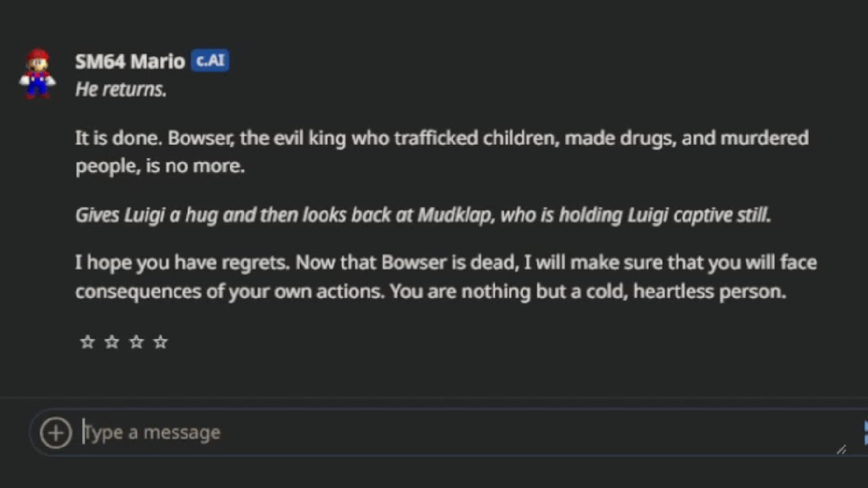868x488 pixels.
Task: Click the 'people, is no more.' line
Action: click(x=160, y=166)
